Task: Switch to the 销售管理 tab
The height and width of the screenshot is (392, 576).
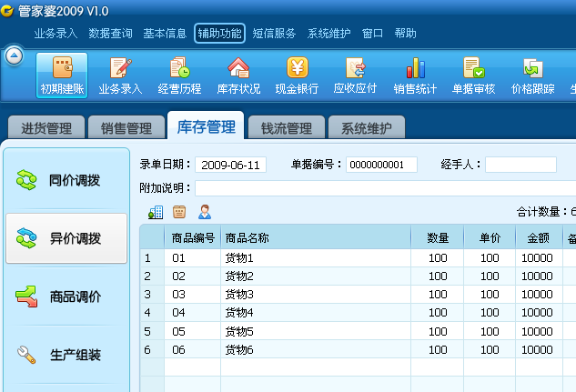Action: tap(126, 127)
